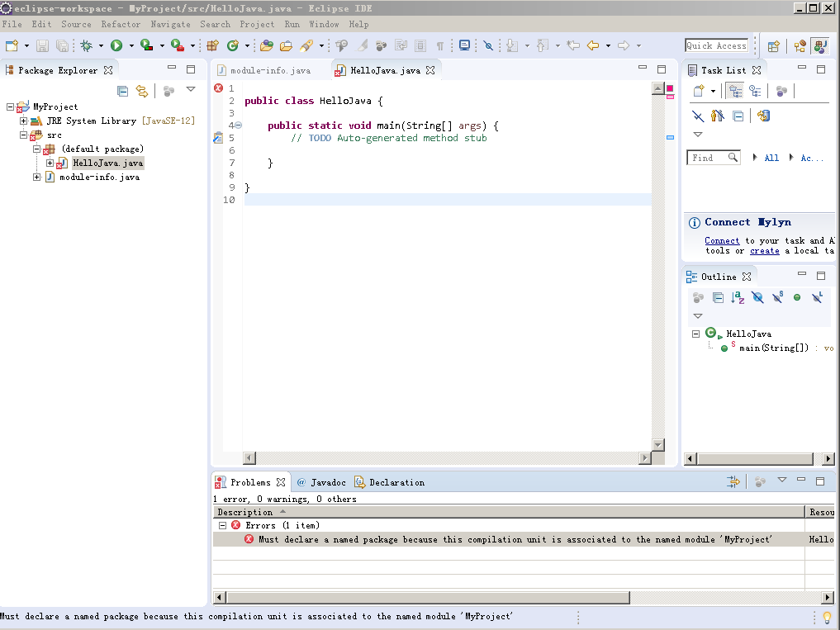Expand the JRE System Library node
Screen dimensions: 840x630
pyautogui.click(x=24, y=121)
